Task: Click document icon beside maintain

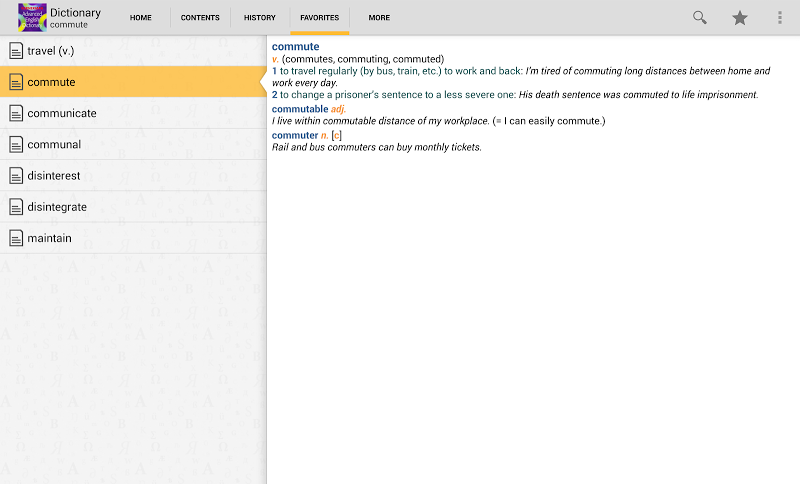Action: [x=16, y=238]
